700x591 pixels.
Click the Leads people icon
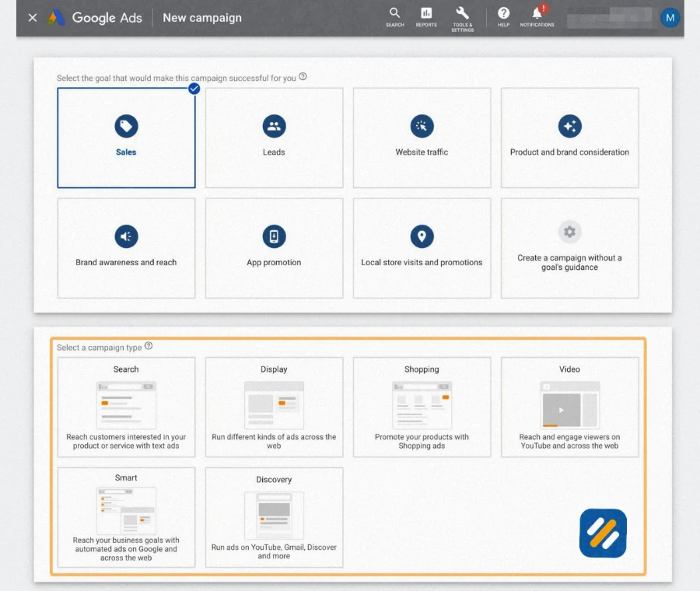[x=274, y=126]
